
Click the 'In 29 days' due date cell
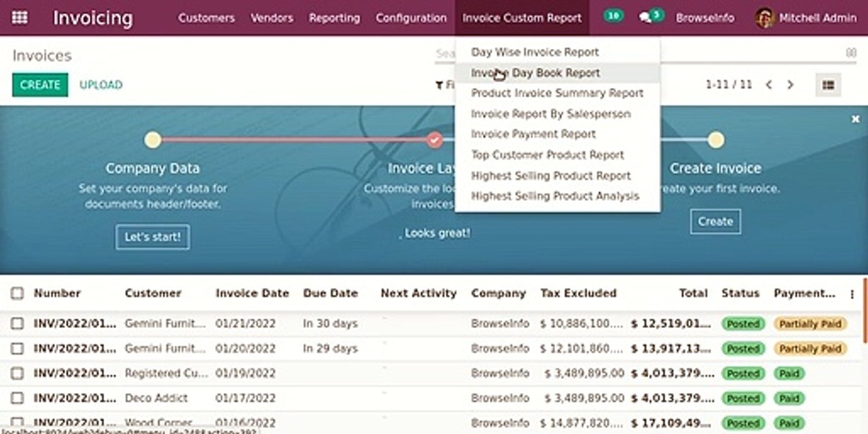(x=330, y=348)
